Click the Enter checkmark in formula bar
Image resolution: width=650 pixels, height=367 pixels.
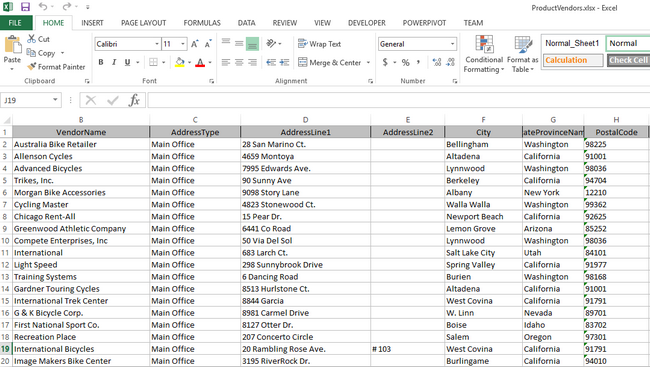(x=112, y=100)
